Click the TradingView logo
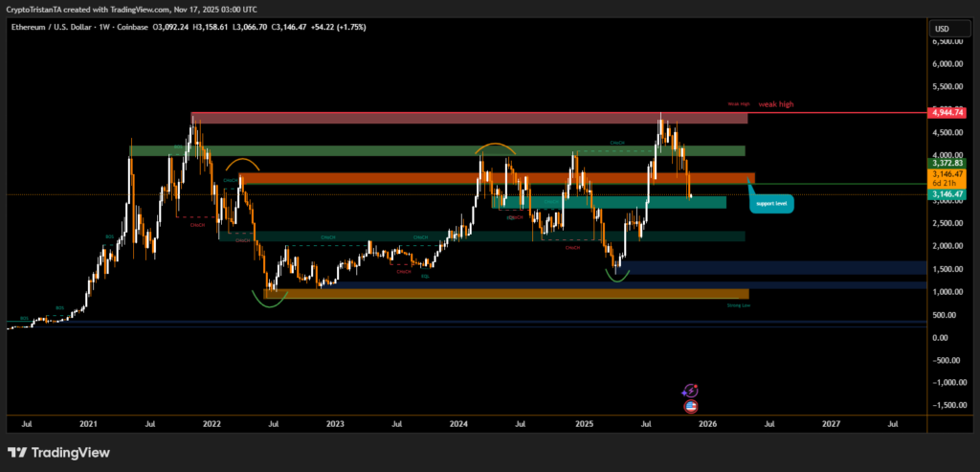Image resolution: width=980 pixels, height=472 pixels. [x=58, y=453]
